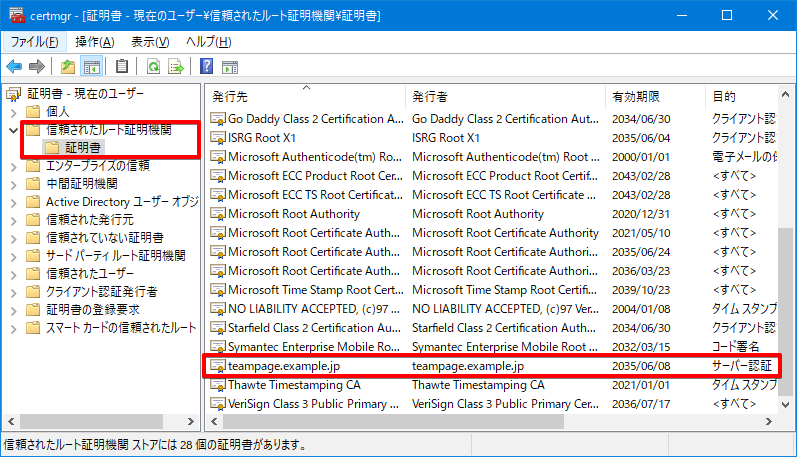
Task: Toggle the action pane toolbar icon
Action: pos(230,67)
